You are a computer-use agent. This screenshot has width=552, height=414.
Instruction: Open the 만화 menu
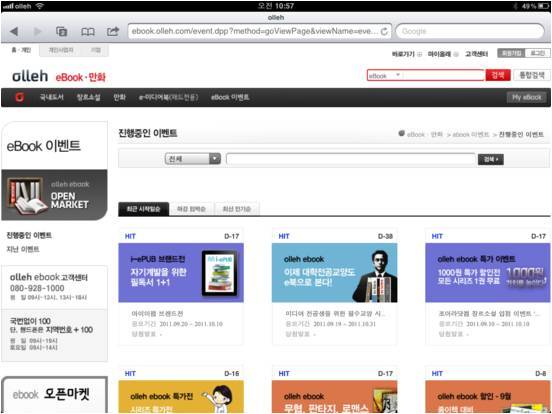coord(119,97)
